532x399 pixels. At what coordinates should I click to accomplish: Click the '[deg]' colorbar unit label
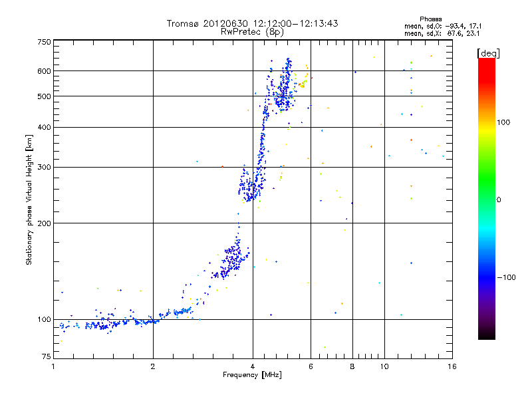click(488, 53)
